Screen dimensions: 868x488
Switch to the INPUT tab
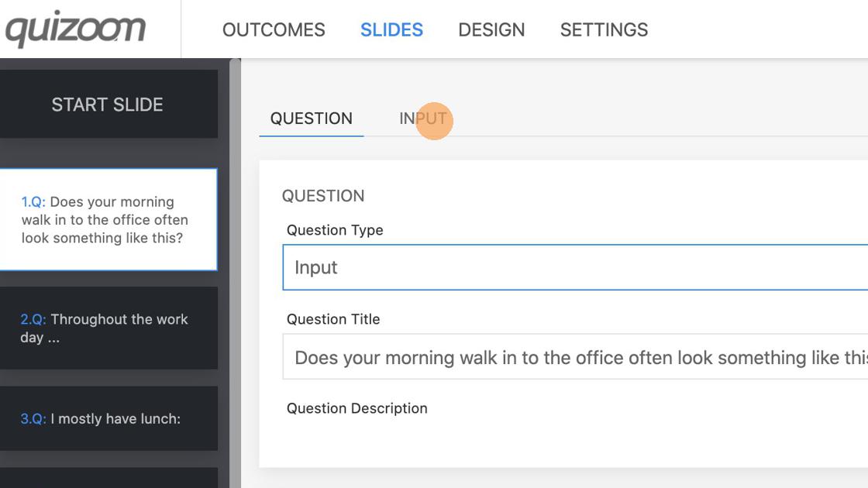423,119
